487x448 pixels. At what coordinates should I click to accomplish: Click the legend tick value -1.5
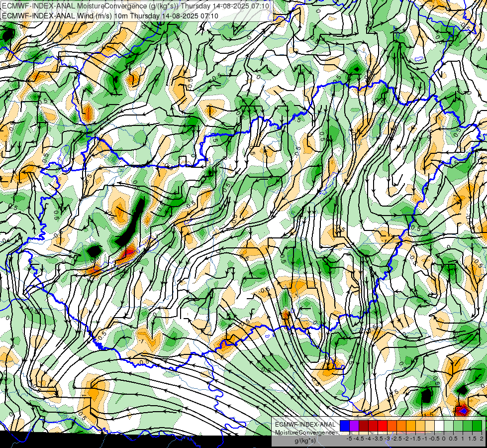415,439
